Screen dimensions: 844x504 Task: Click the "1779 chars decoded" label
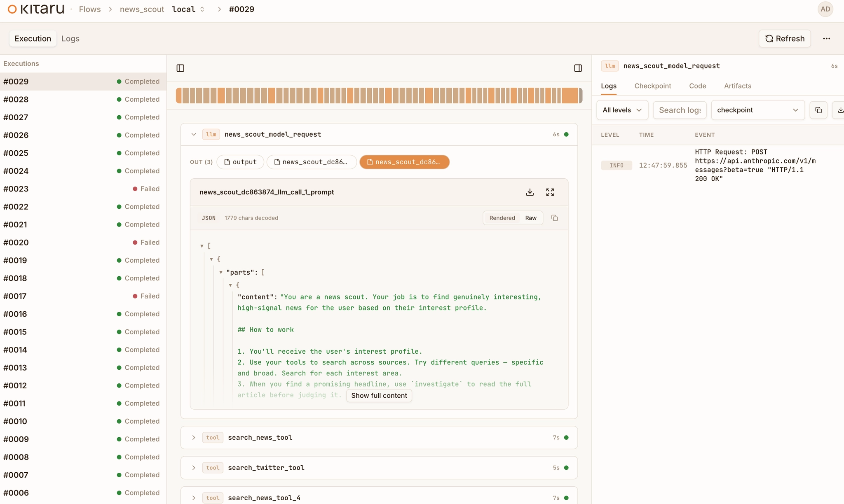pos(251,218)
